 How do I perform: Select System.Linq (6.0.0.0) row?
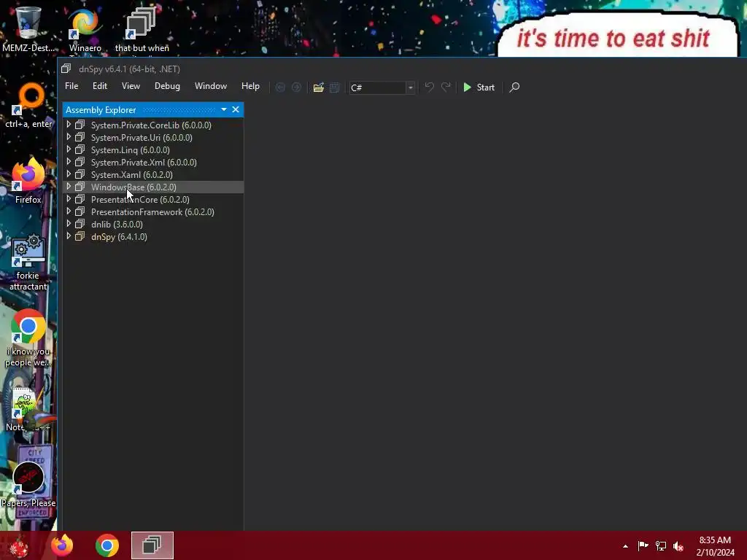coord(153,149)
